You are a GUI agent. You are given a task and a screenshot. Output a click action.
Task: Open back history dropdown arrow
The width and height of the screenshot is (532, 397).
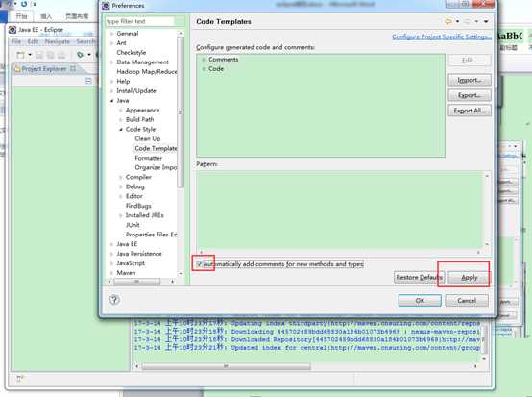click(457, 22)
